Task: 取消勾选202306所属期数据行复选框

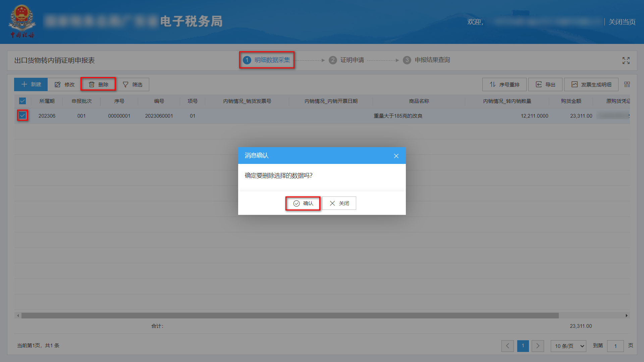Action: click(x=22, y=116)
